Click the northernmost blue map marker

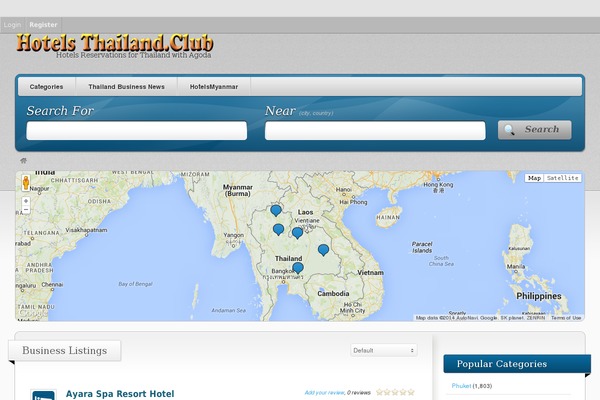point(276,211)
